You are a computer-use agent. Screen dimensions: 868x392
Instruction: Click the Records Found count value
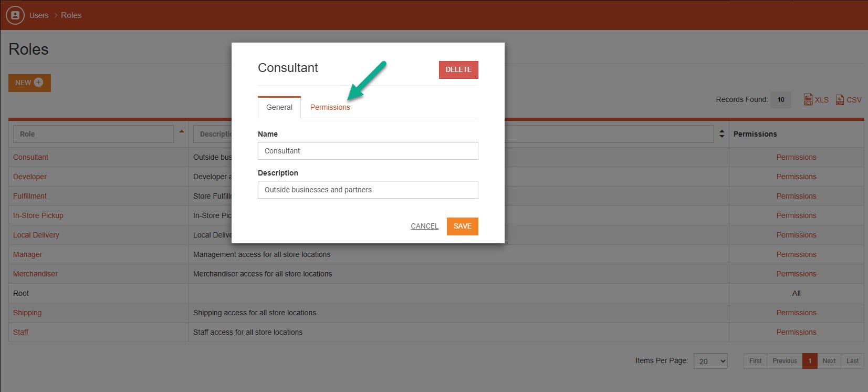[x=781, y=99]
